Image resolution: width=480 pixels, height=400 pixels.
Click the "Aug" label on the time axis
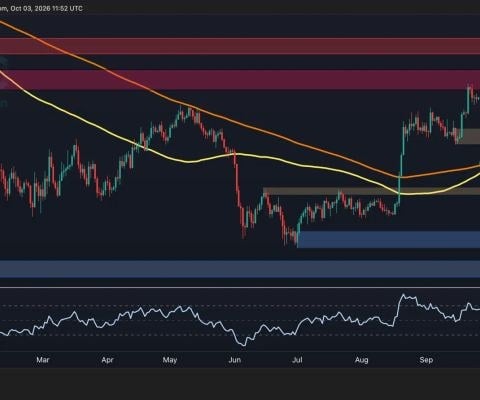[362, 360]
